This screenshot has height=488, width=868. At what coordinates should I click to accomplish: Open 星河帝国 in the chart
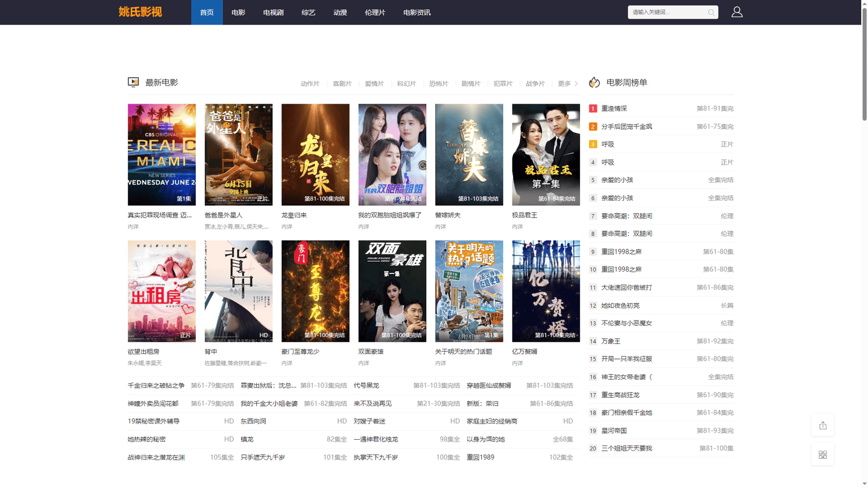pos(614,431)
